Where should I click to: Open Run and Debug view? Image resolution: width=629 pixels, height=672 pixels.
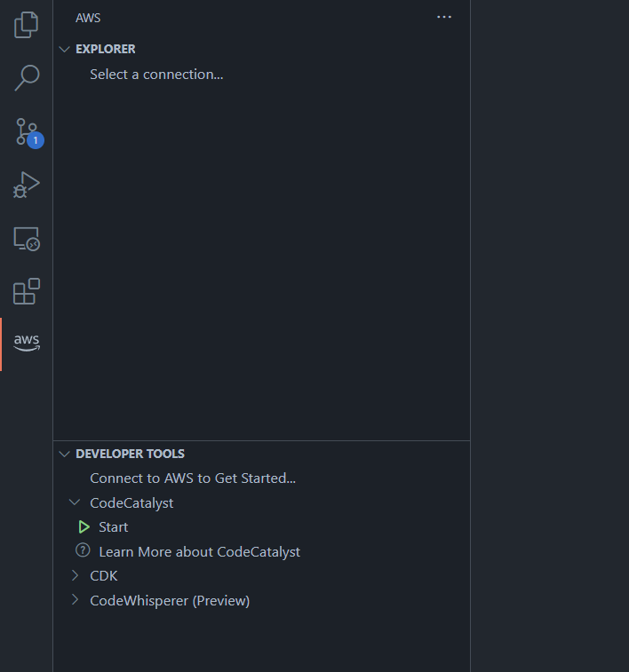pyautogui.click(x=27, y=185)
